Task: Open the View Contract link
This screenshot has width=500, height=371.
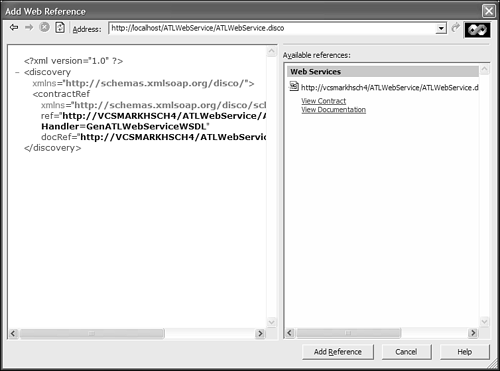Action: 323,101
